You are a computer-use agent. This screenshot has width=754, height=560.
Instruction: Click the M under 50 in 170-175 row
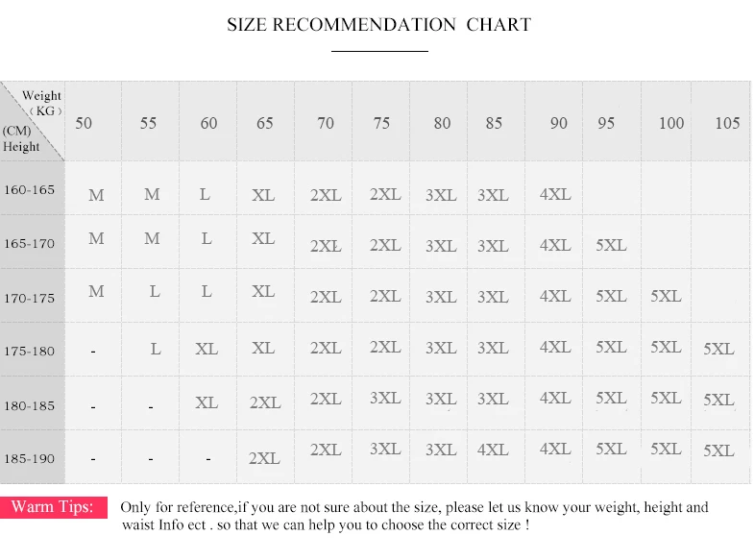[x=96, y=291]
